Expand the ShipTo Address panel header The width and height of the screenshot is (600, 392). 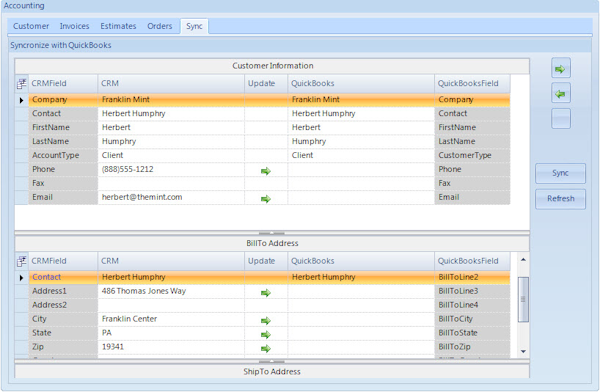[272, 371]
